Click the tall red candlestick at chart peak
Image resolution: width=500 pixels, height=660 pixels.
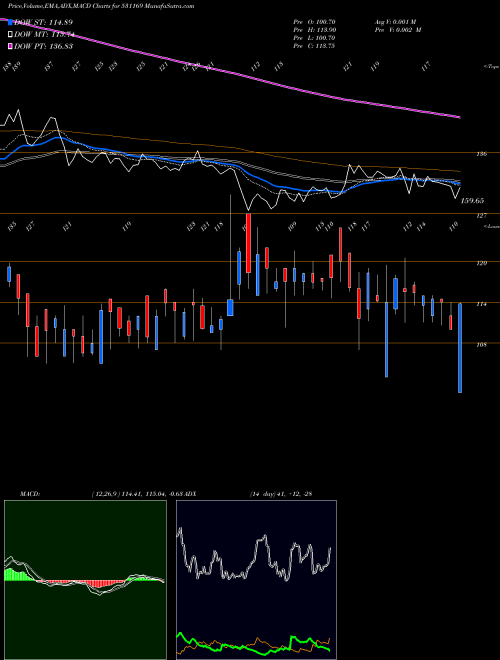coord(248,243)
